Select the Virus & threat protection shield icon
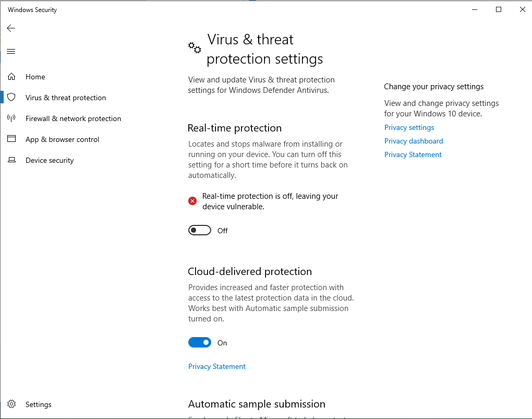532x419 pixels. pos(11,97)
